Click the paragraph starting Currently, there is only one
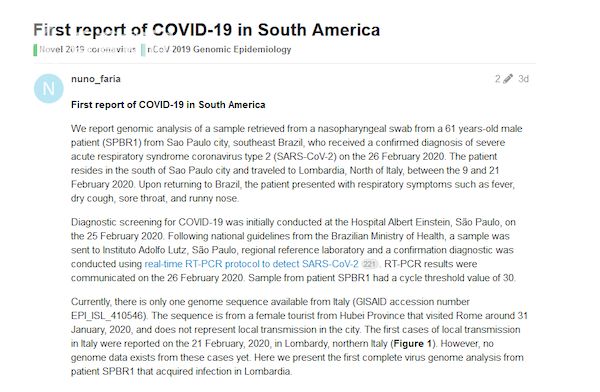Viewport: 600px width, 392px height. tap(299, 336)
